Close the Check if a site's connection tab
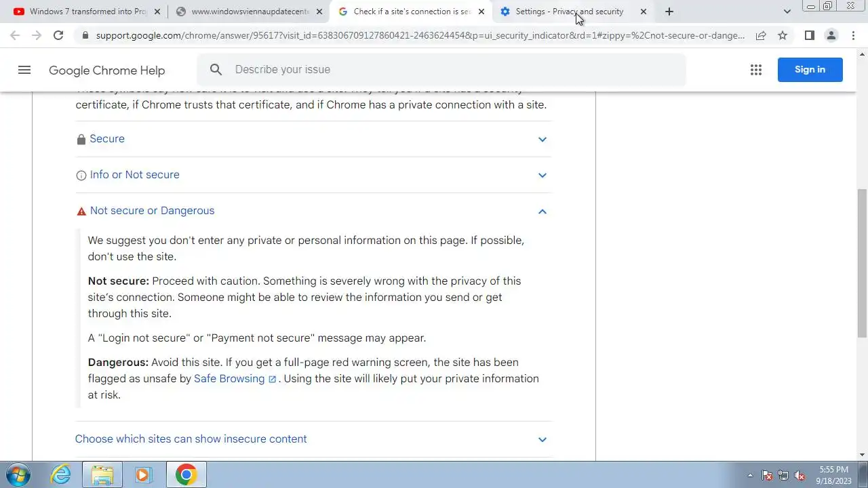 (481, 12)
